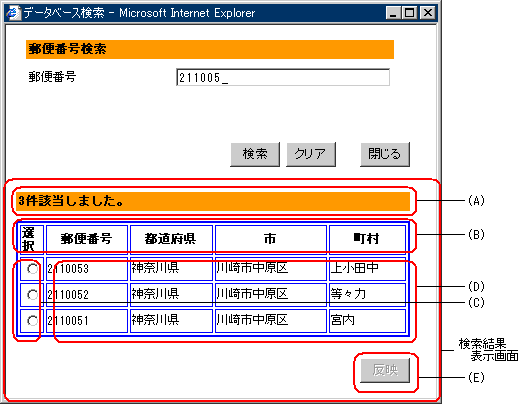This screenshot has height=404, width=532.
Task: Click the 郵便番号検索 heading banner
Action: (x=210, y=50)
